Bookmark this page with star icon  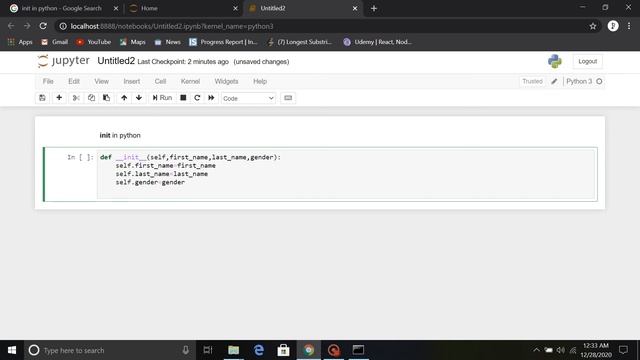593,26
